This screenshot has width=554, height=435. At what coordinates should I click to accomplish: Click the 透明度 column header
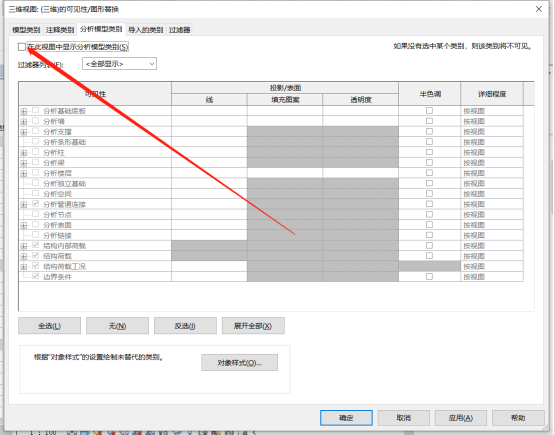point(360,100)
